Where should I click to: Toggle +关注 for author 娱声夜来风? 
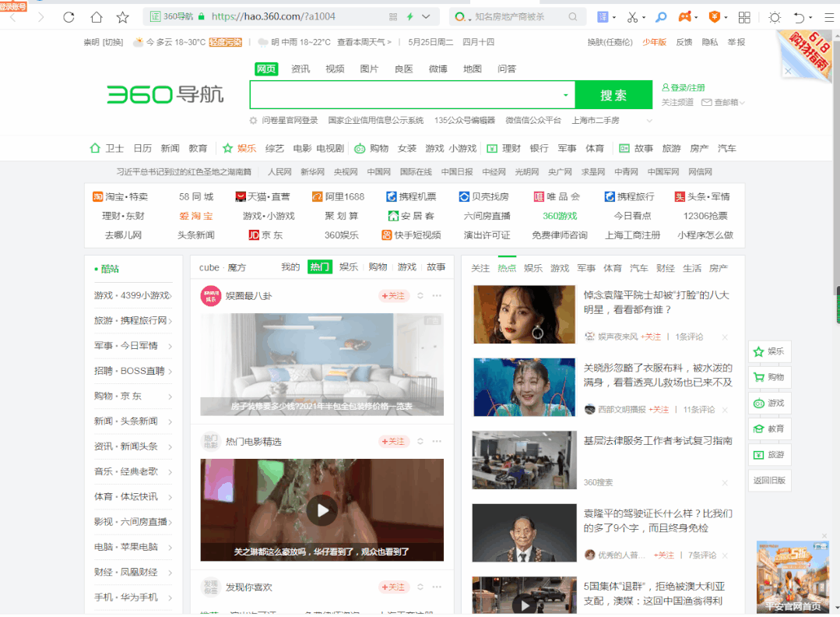click(651, 337)
